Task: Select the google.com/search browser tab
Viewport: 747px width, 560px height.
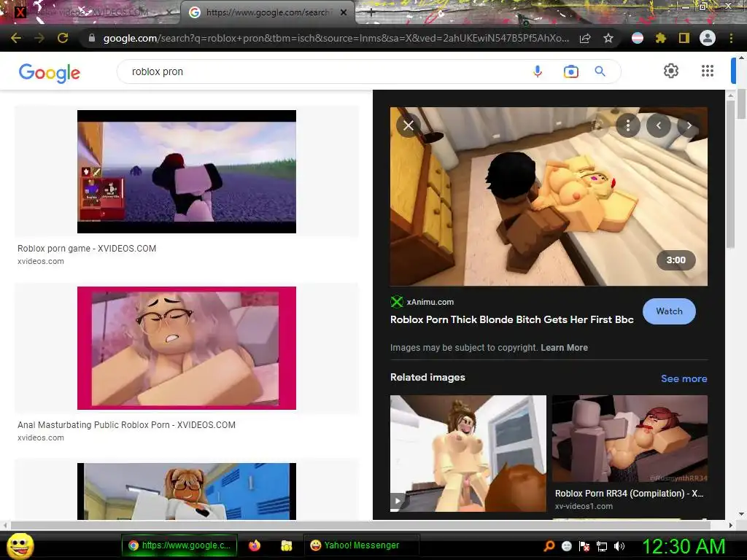Action: tap(267, 12)
